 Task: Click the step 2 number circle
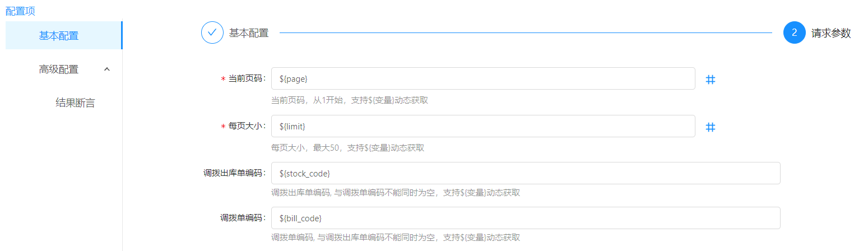[x=794, y=32]
